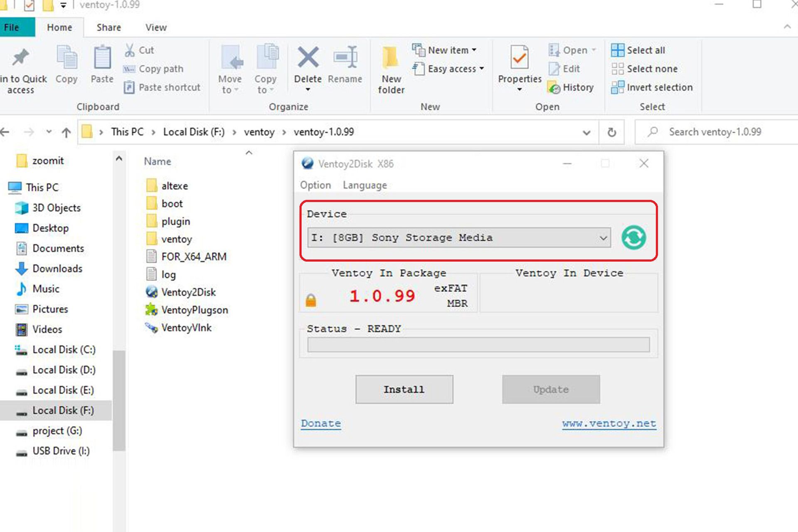Click the View tab in File Explorer ribbon
Image resolution: width=798 pixels, height=532 pixels.
pyautogui.click(x=156, y=27)
